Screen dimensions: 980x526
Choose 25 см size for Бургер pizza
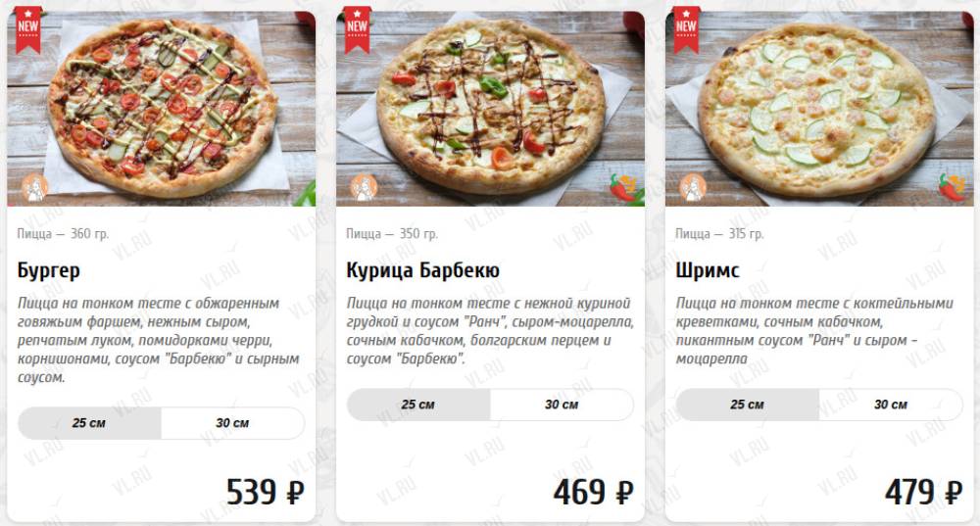click(89, 423)
